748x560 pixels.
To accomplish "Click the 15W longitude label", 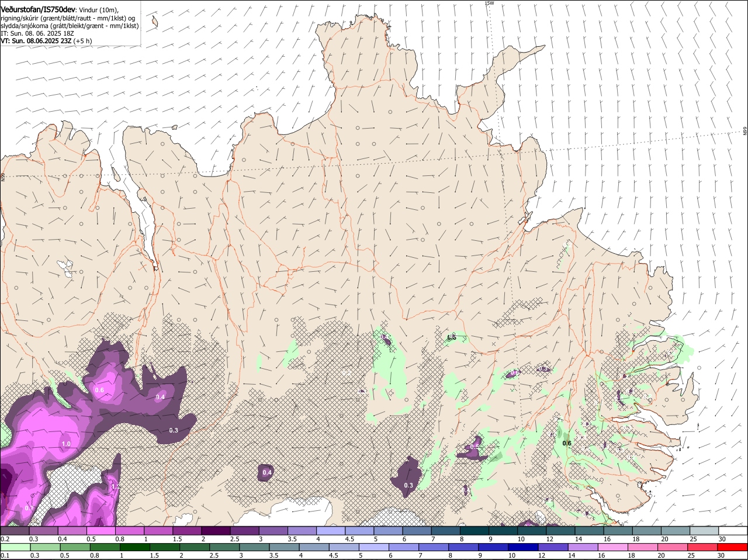I will [x=489, y=3].
